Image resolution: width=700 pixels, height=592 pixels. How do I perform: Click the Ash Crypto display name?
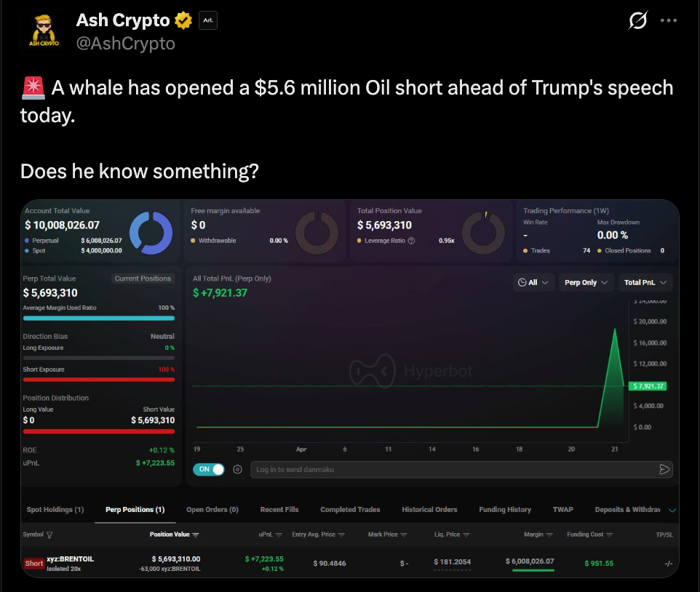click(x=123, y=21)
